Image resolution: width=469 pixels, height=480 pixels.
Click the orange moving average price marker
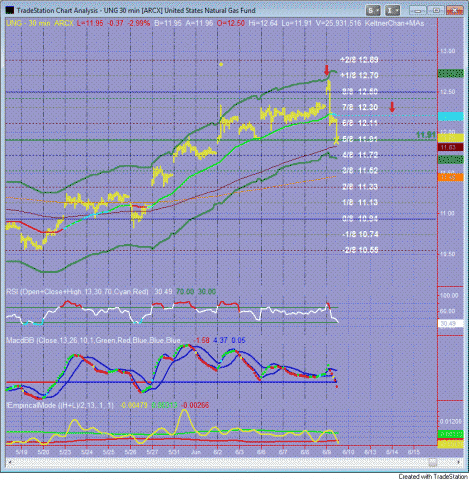point(451,178)
